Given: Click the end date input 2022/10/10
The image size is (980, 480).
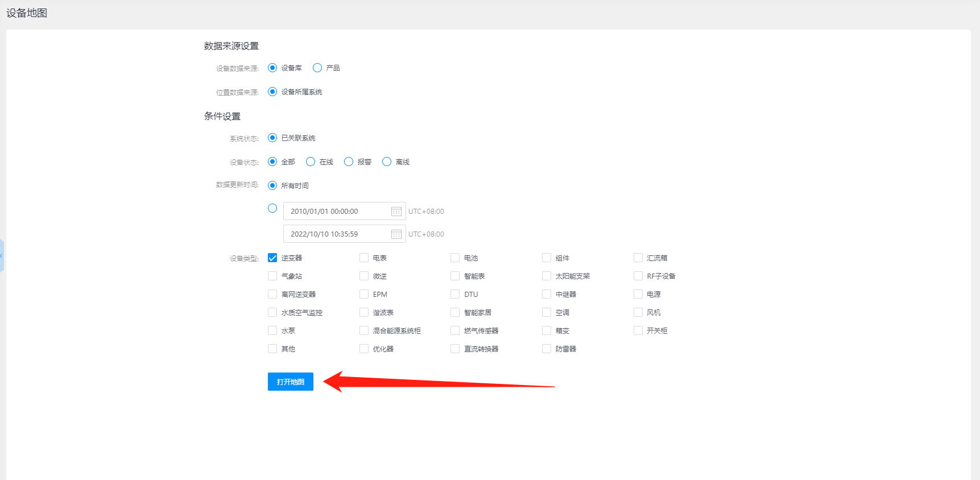Looking at the screenshot, I should click(x=336, y=234).
